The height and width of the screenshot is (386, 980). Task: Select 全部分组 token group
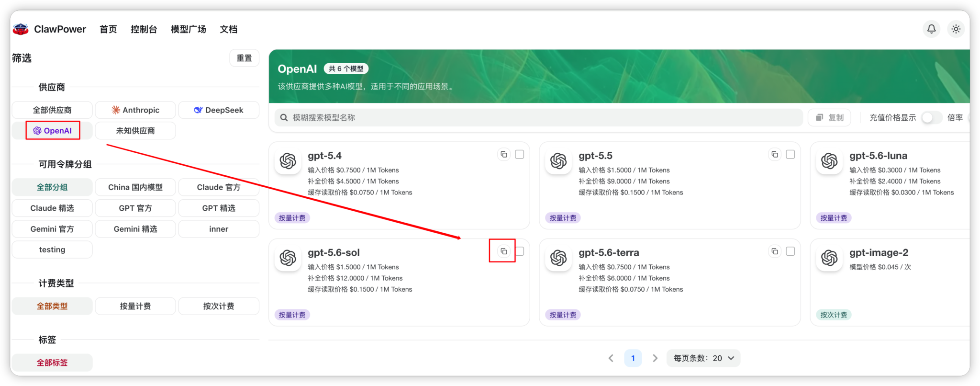52,187
